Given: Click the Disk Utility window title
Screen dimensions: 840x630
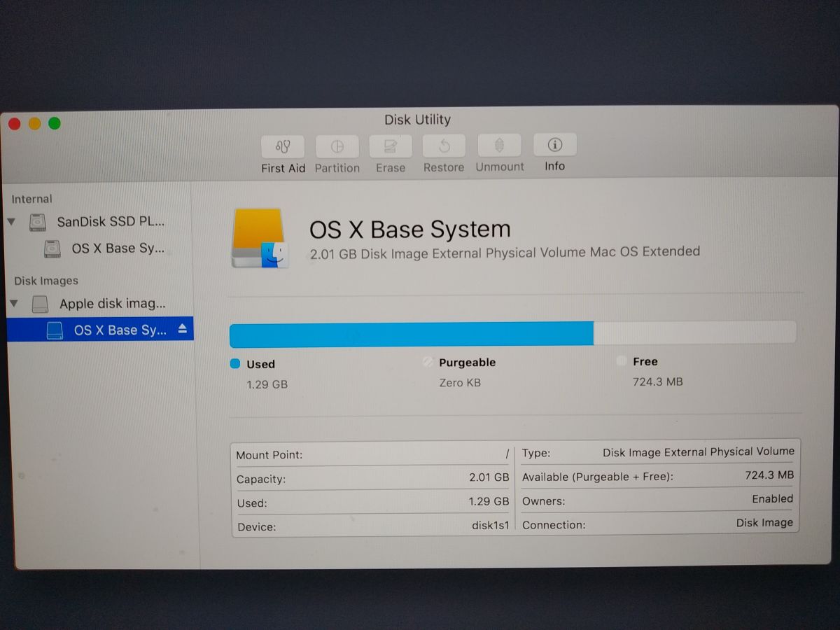Looking at the screenshot, I should pyautogui.click(x=417, y=120).
